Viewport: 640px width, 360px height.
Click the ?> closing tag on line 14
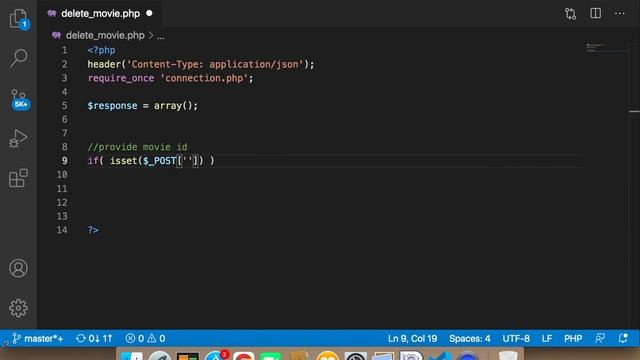(93, 230)
